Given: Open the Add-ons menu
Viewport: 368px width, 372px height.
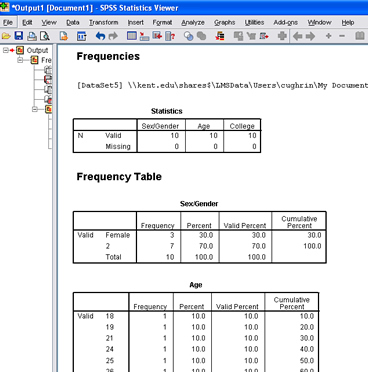Looking at the screenshot, I should (286, 22).
